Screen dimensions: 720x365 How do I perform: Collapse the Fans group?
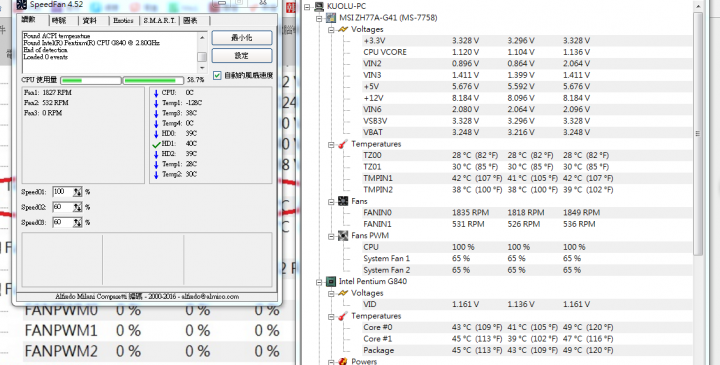click(x=331, y=202)
